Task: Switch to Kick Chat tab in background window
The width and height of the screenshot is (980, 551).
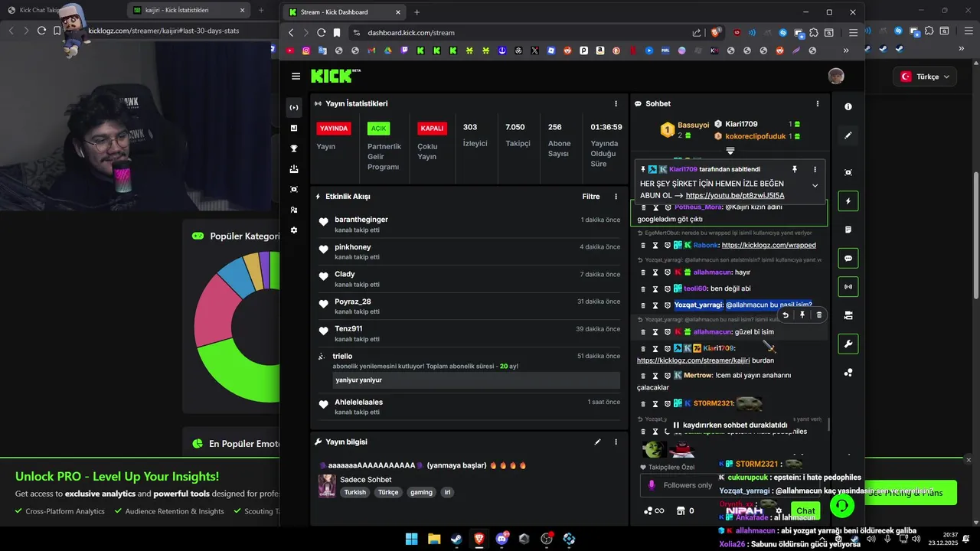Action: [34, 10]
